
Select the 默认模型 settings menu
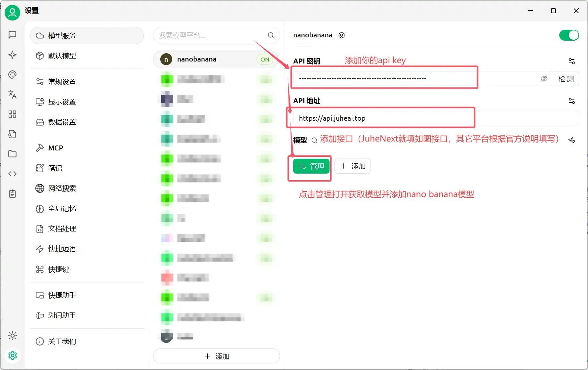click(87, 56)
